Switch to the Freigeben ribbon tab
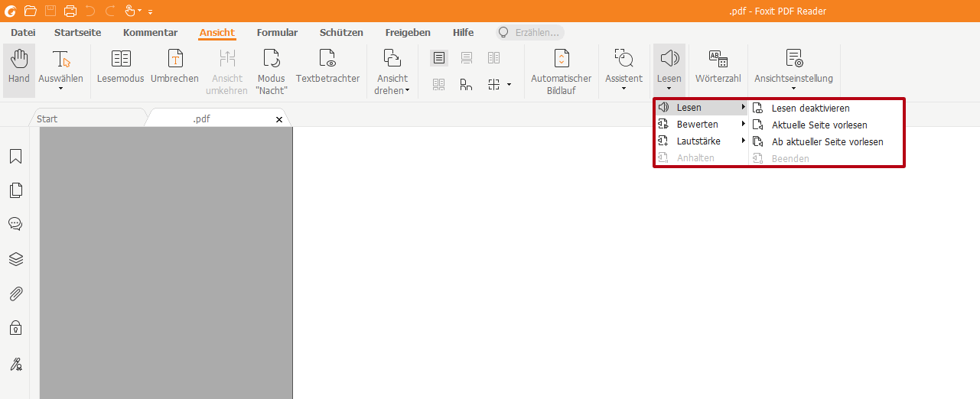The image size is (980, 399). click(x=408, y=33)
